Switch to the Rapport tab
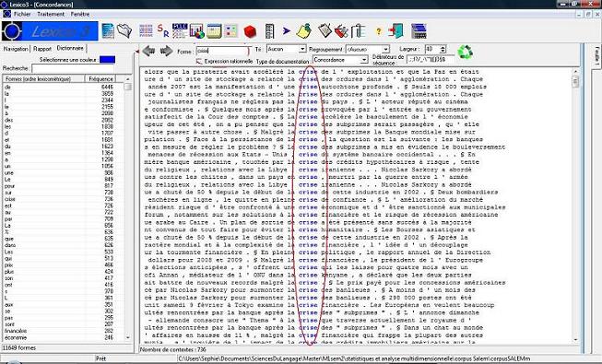The height and width of the screenshot is (364, 602). pos(42,49)
